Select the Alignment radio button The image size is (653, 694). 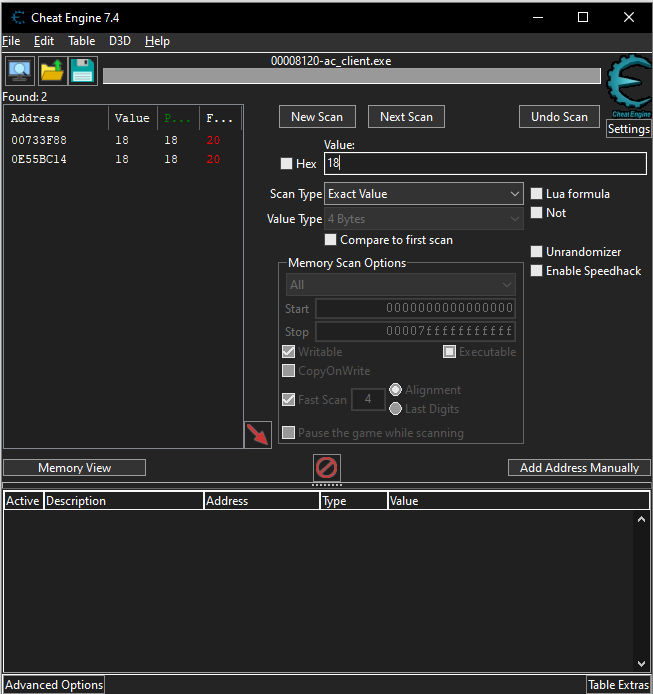395,389
